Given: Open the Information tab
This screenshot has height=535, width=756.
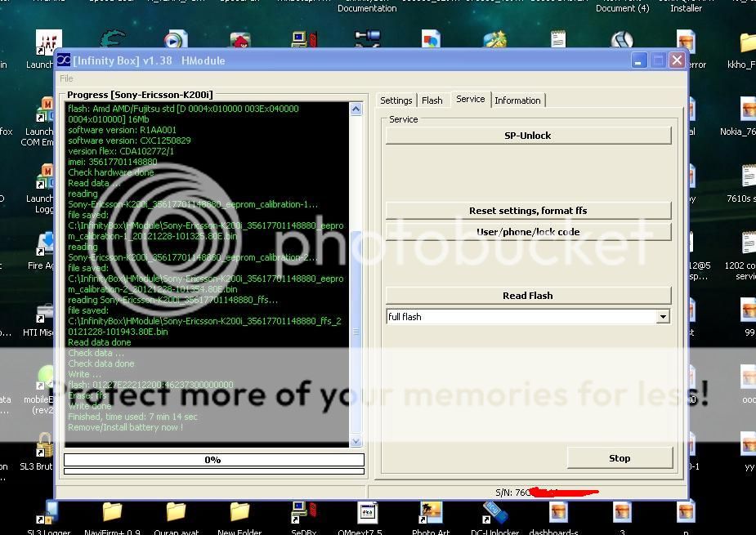Looking at the screenshot, I should point(517,100).
